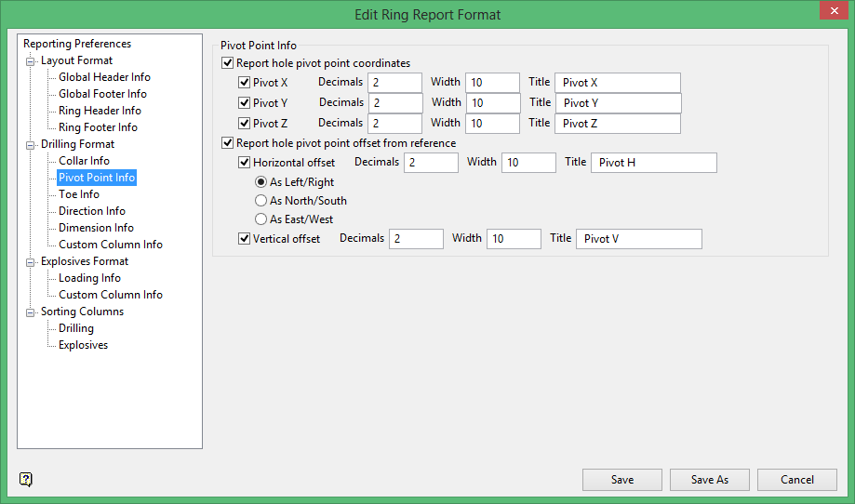Collapse the Layout Format tree node
Image resolution: width=855 pixels, height=504 pixels.
click(x=31, y=61)
